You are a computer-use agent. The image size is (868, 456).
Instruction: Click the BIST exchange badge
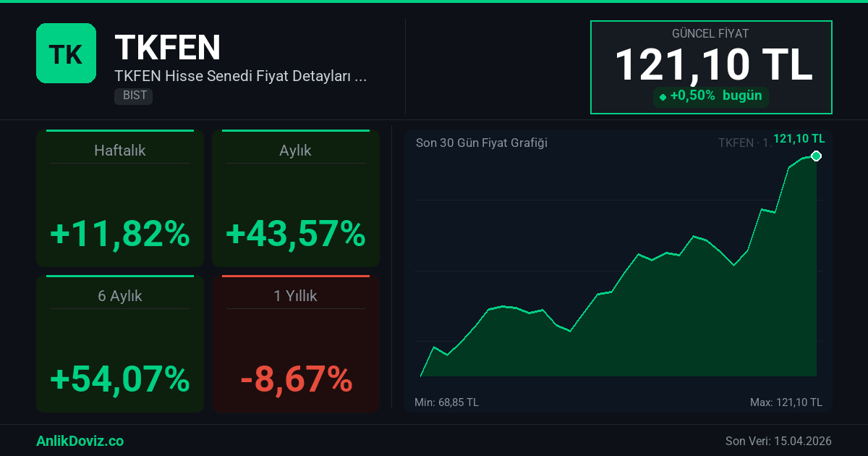(x=133, y=96)
